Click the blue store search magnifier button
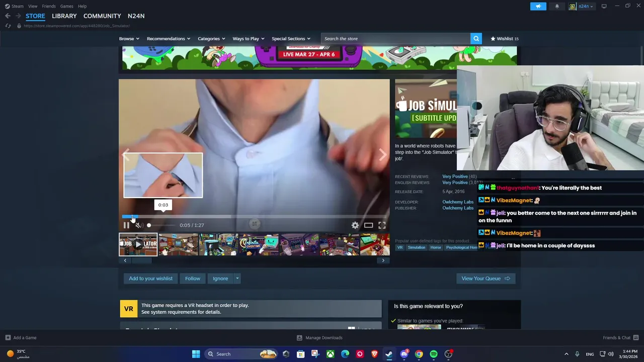This screenshot has width=644, height=362. coord(476,39)
